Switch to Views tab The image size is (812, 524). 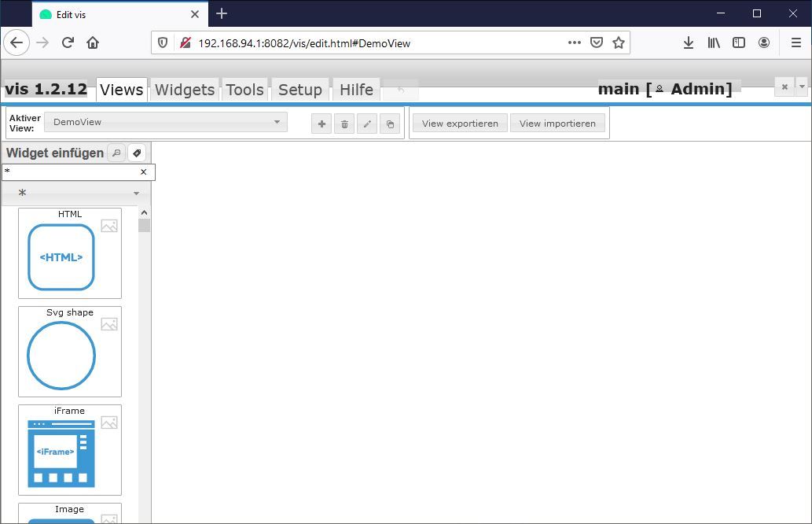pyautogui.click(x=122, y=90)
